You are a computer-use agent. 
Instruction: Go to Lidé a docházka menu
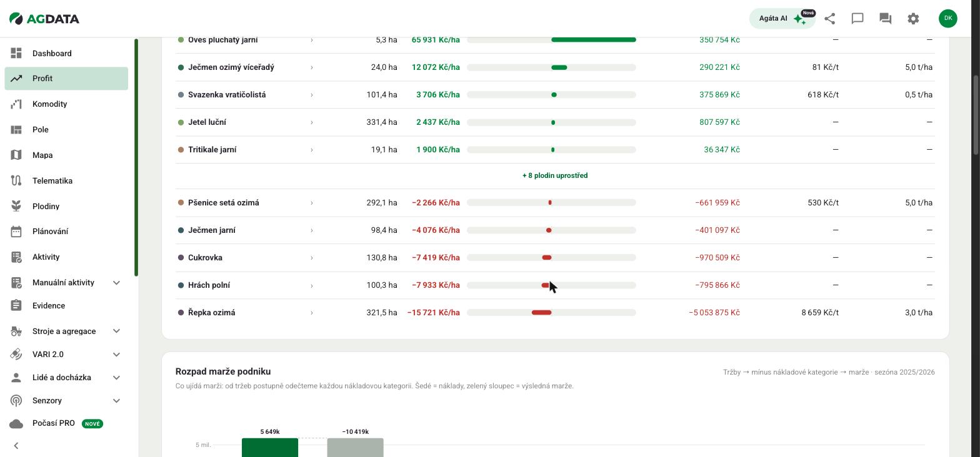pyautogui.click(x=62, y=378)
